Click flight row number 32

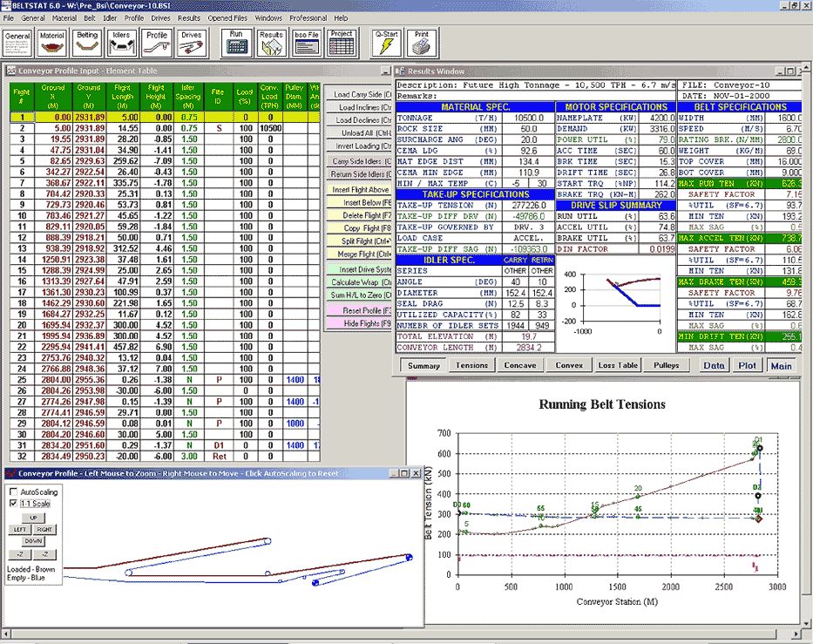(x=22, y=457)
